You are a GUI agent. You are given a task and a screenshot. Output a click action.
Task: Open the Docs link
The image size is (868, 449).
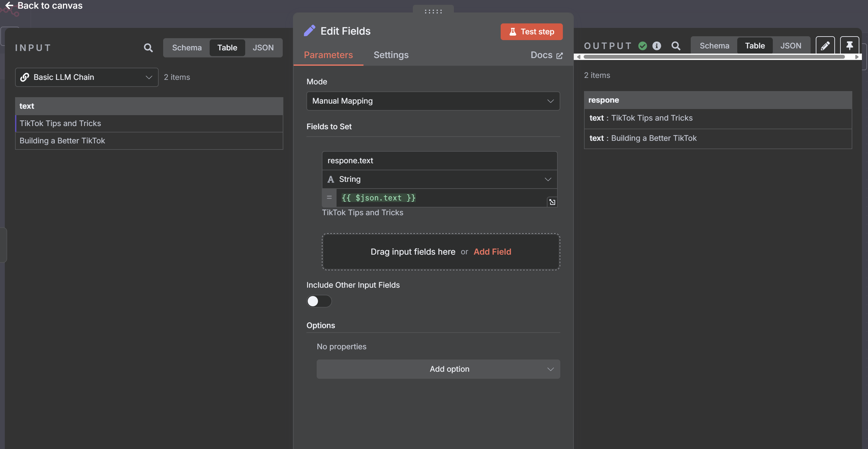(546, 55)
